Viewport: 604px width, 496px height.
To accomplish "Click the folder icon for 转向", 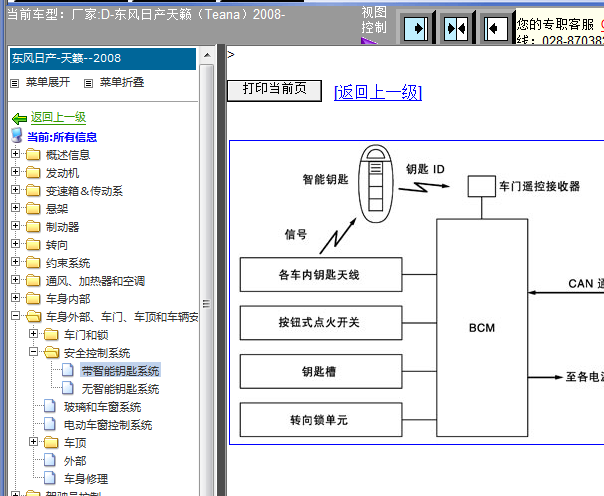I will (33, 245).
